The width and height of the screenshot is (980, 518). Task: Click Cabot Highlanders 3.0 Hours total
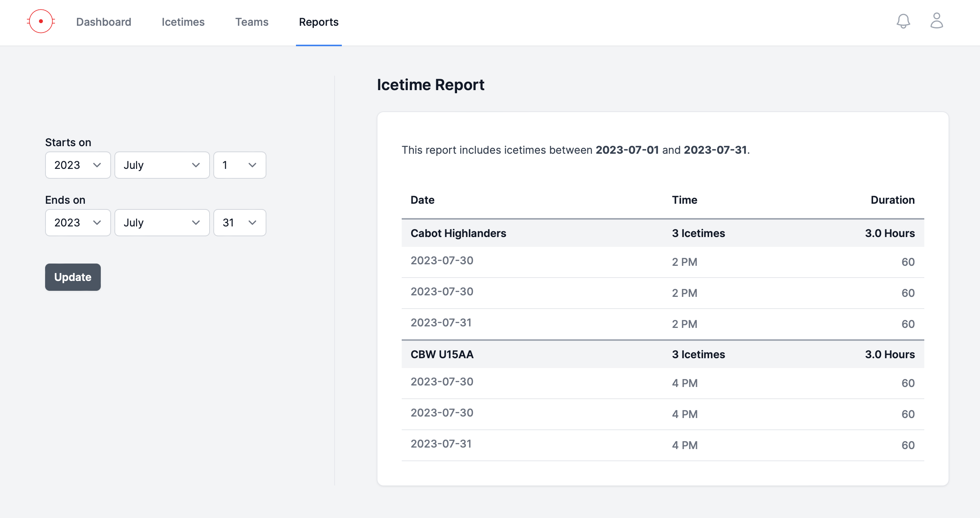[890, 233]
